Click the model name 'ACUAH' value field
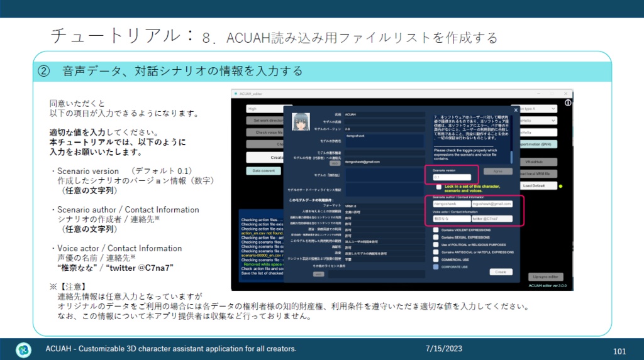644x360 pixels. pyautogui.click(x=384, y=114)
